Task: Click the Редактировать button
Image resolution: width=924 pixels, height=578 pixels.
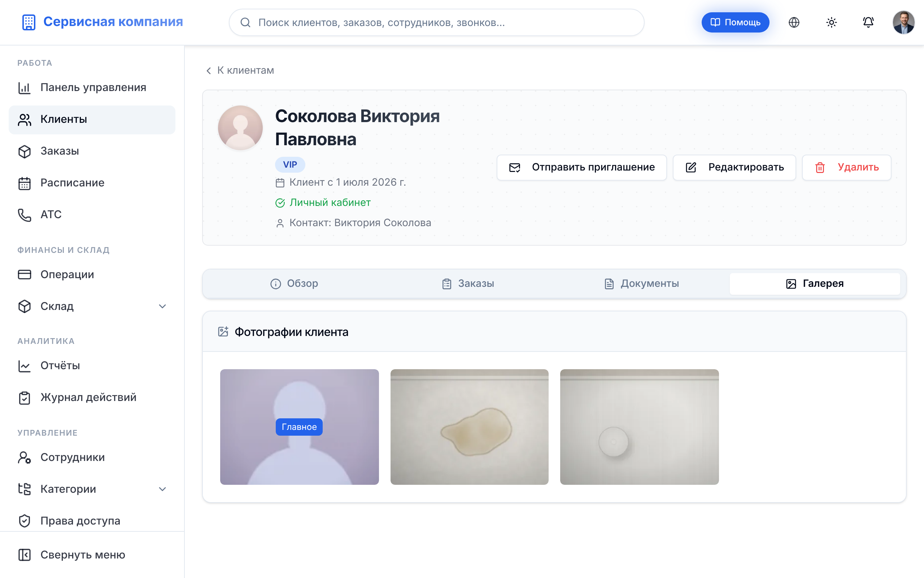Action: coord(734,167)
